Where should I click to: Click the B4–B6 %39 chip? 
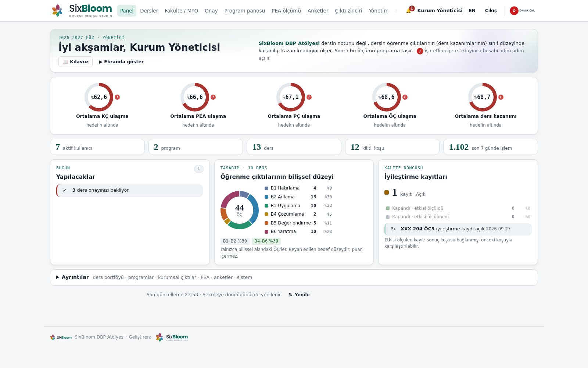266,241
